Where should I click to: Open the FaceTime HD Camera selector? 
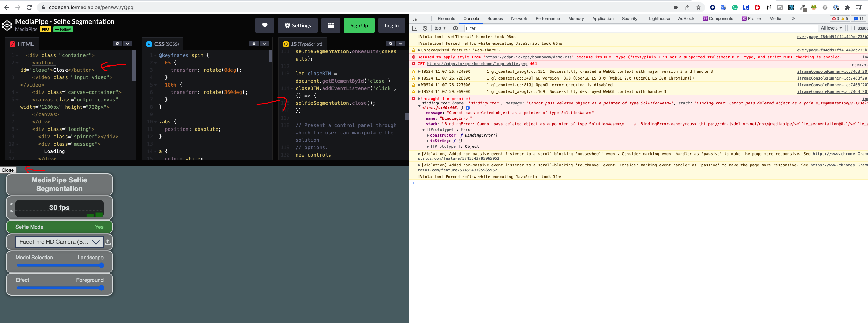pyautogui.click(x=59, y=242)
